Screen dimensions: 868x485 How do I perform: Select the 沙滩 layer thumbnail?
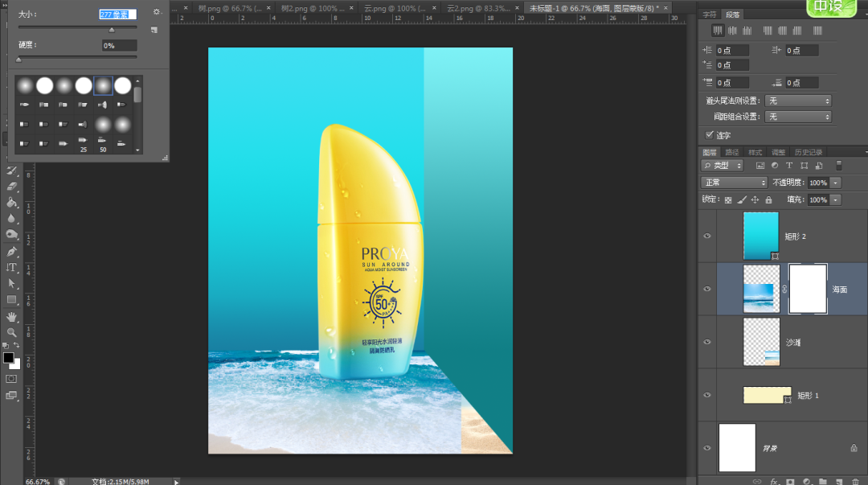point(761,342)
